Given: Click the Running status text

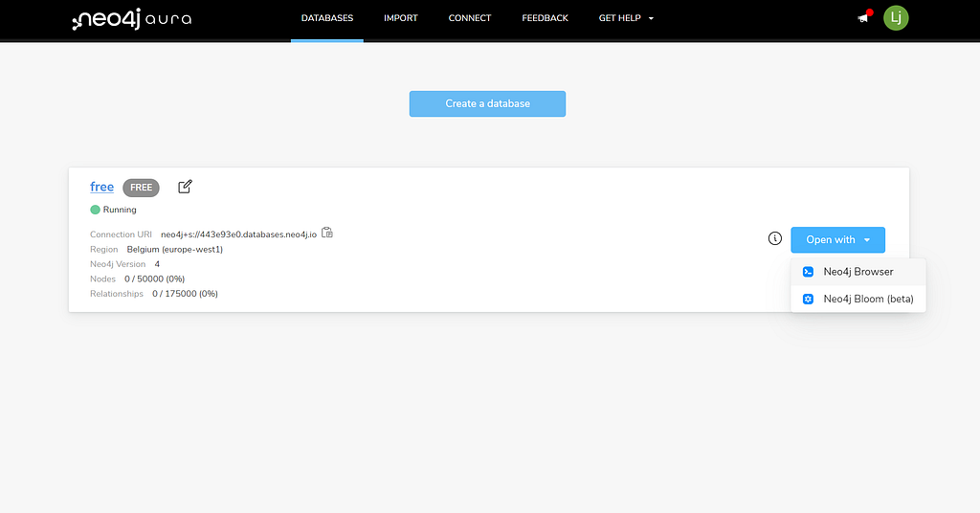Looking at the screenshot, I should point(120,210).
